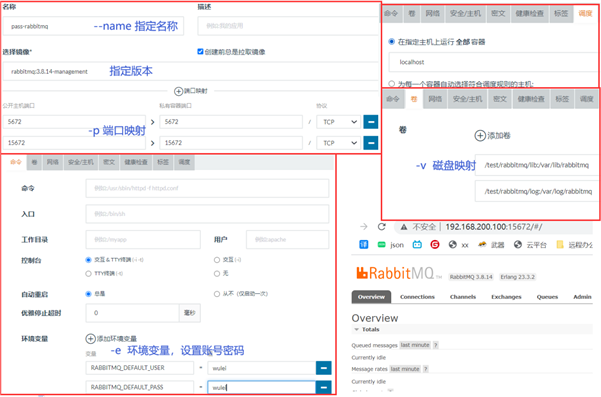Image resolution: width=601 pixels, height=397 pixels.
Task: Click the help ? beside Message rates
Action: [425, 369]
